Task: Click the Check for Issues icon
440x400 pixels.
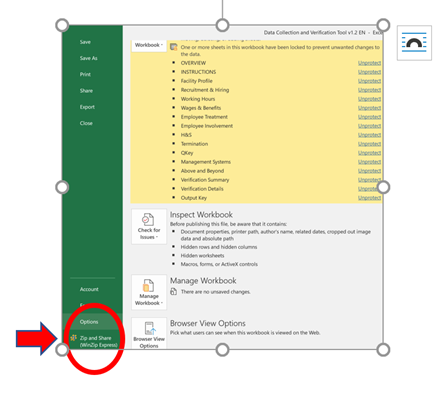Action: pos(149,227)
